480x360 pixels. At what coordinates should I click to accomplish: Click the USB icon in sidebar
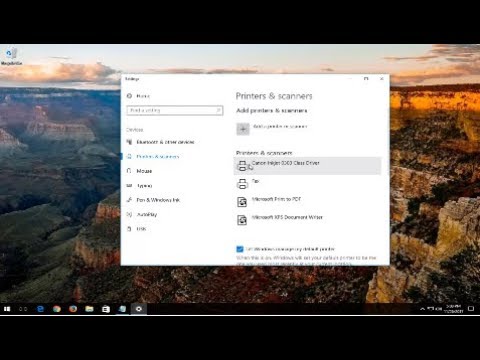tap(129, 229)
